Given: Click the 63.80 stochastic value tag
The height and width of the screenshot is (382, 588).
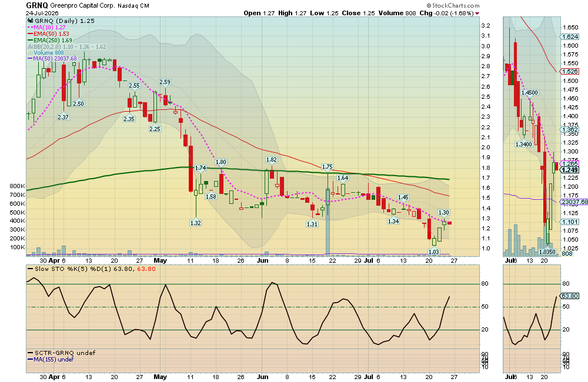Looking at the screenshot, I should (570, 296).
